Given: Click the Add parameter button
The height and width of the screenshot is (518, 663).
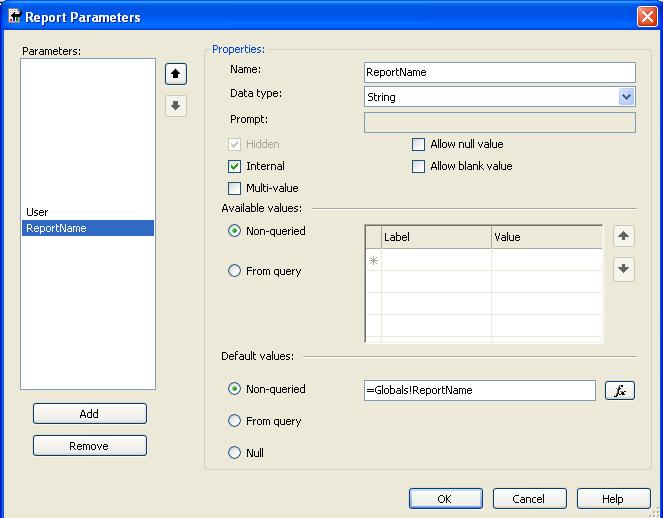Looking at the screenshot, I should tap(89, 414).
